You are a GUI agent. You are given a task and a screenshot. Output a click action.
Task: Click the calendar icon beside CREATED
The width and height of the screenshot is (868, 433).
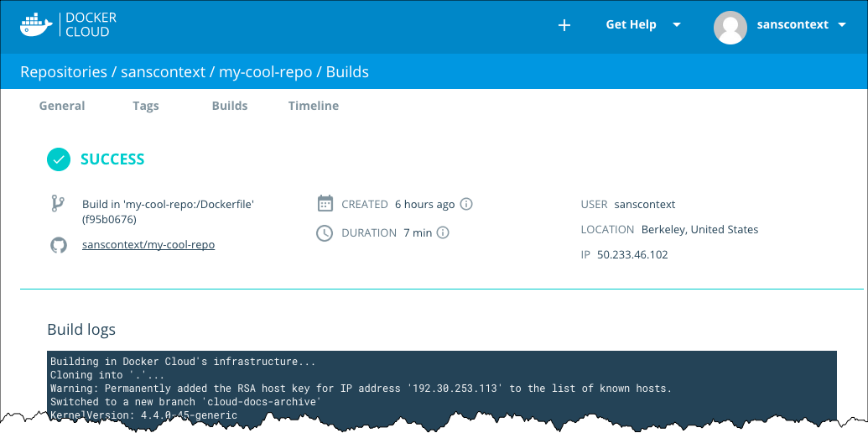click(325, 204)
